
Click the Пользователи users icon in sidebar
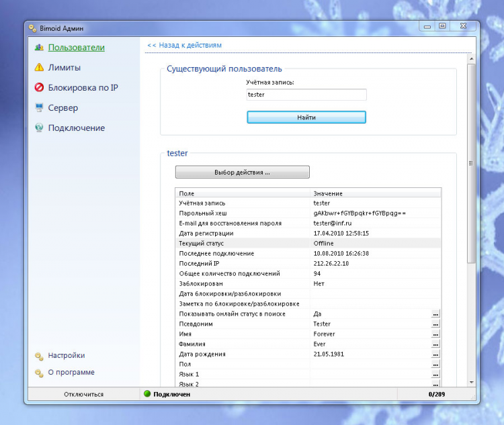(39, 47)
